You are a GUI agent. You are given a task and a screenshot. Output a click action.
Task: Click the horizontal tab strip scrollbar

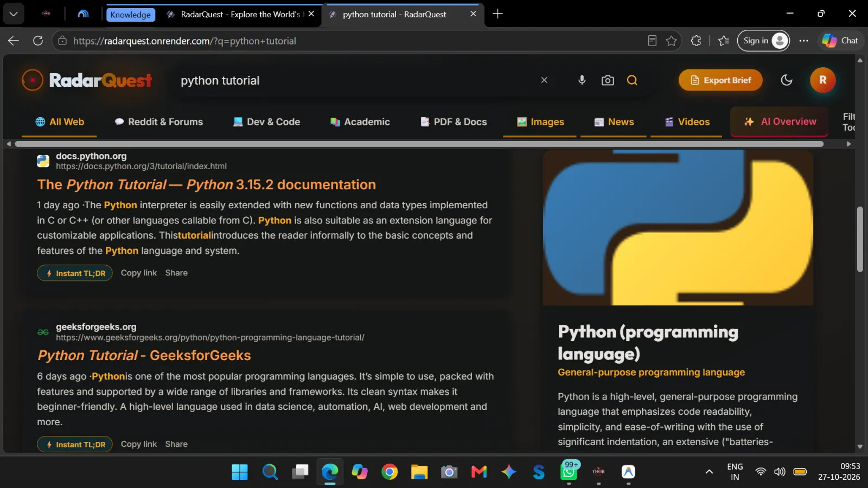(419, 144)
